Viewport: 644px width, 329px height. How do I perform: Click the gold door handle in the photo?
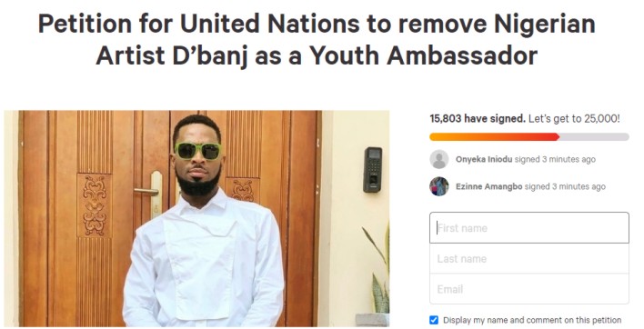[151, 194]
